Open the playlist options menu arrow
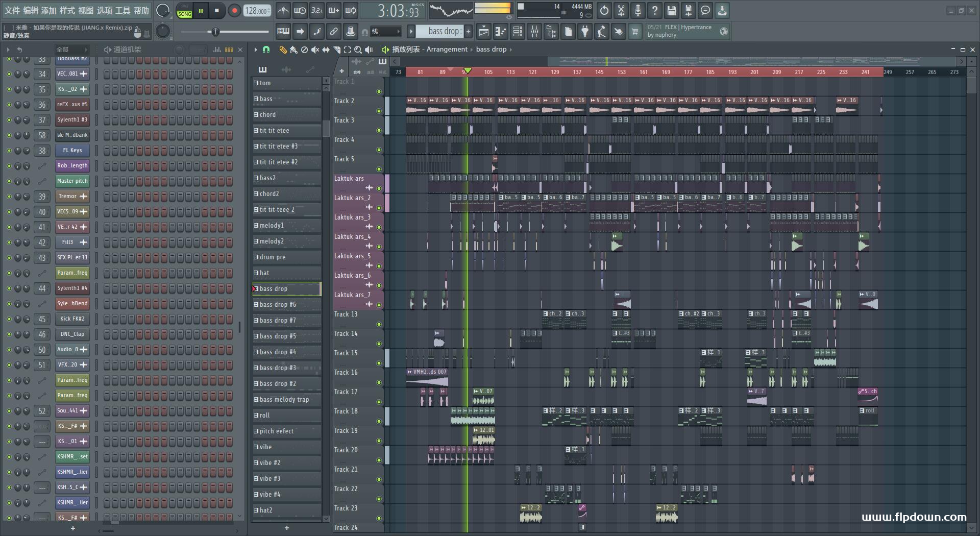This screenshot has width=980, height=536. [x=256, y=50]
